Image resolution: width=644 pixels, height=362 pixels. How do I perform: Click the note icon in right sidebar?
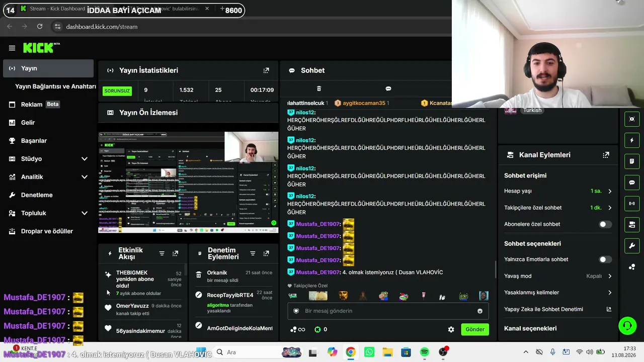(x=632, y=161)
